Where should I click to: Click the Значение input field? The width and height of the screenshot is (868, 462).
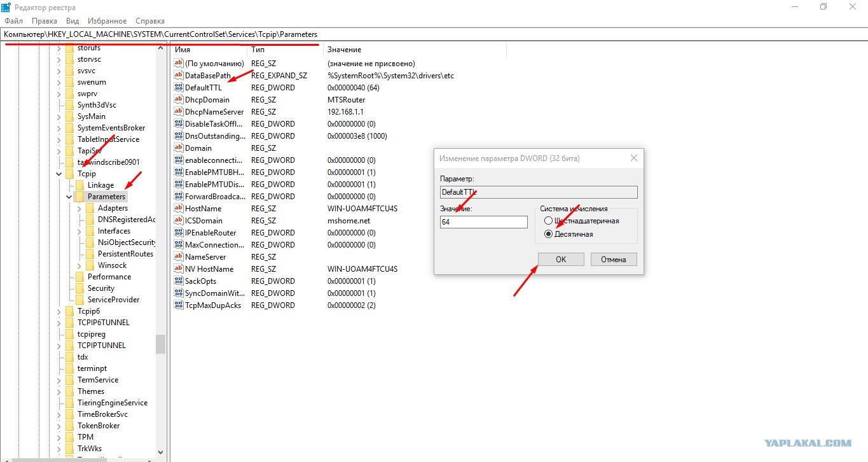(x=483, y=222)
